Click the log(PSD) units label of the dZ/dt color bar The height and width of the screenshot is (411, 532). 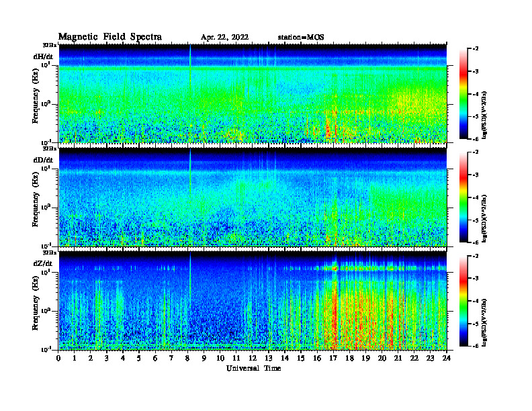coord(484,322)
